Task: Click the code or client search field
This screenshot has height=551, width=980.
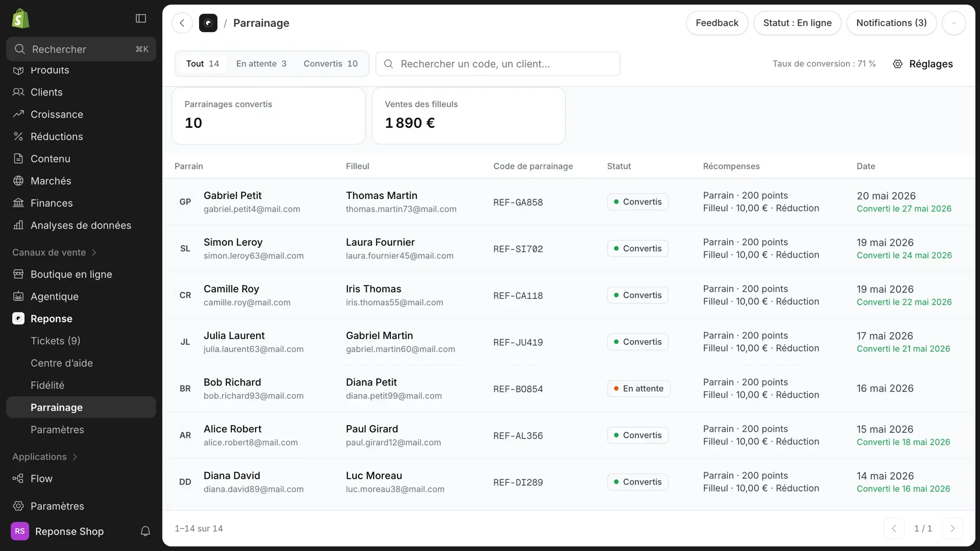Action: point(498,64)
